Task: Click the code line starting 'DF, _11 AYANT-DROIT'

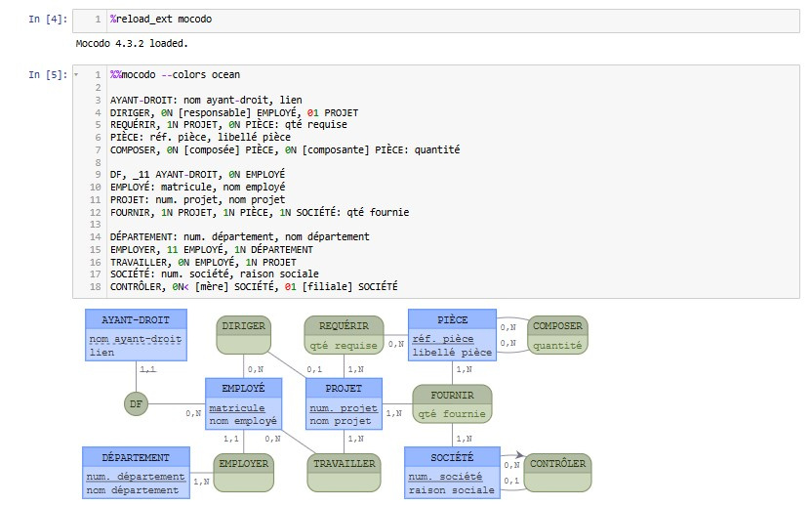Action: 197,174
